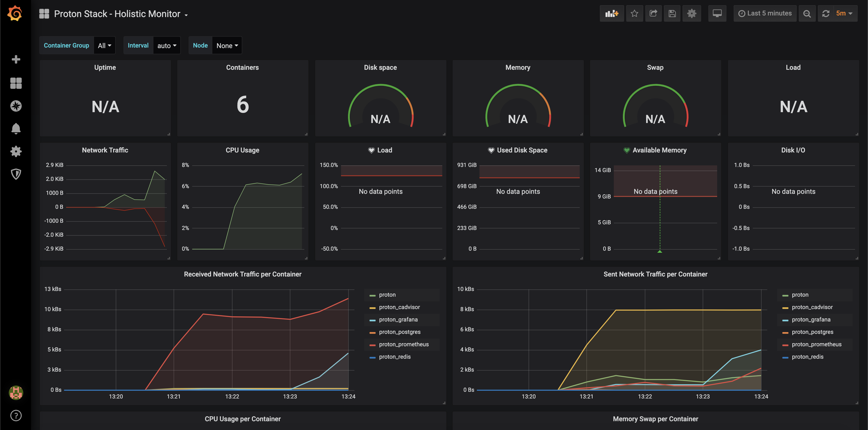Click the dashboard grid icon beside title
Image resolution: width=868 pixels, height=430 pixels.
pos(44,14)
